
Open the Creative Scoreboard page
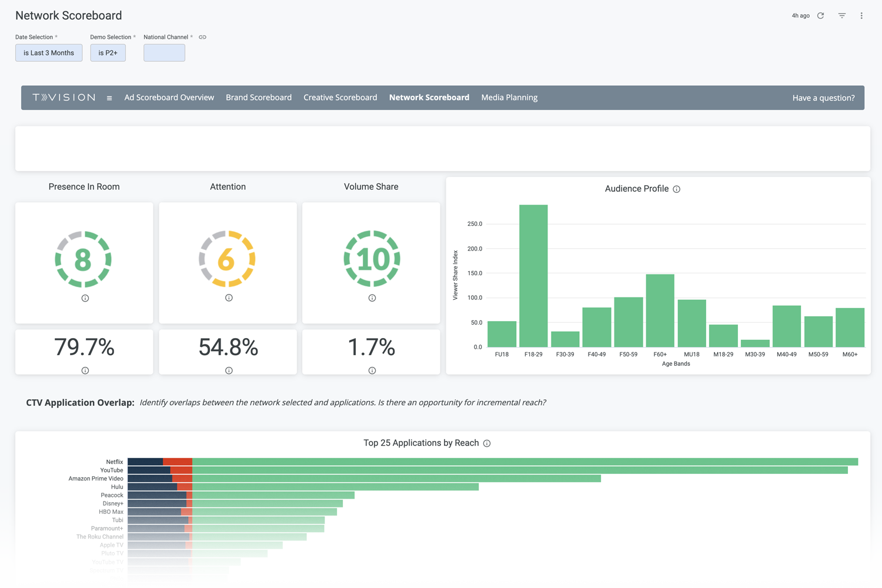340,98
